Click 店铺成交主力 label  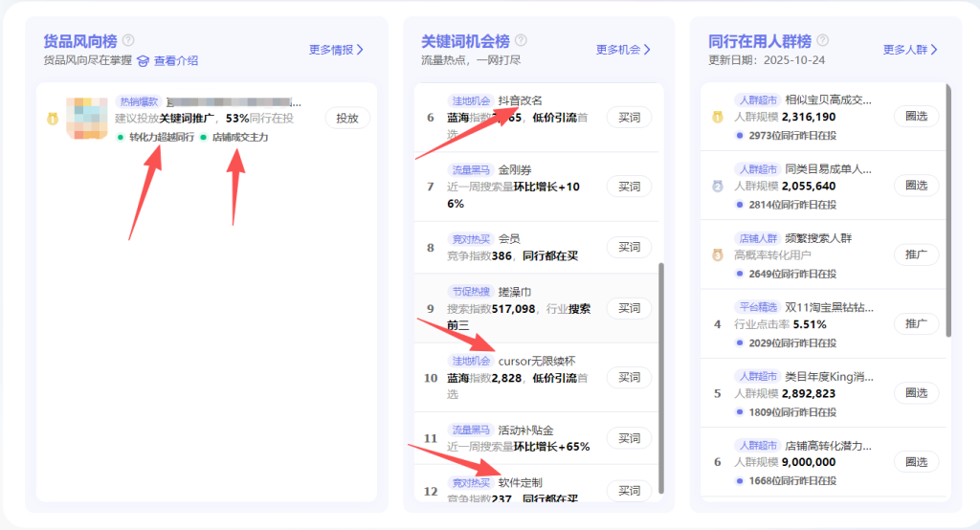coord(240,137)
